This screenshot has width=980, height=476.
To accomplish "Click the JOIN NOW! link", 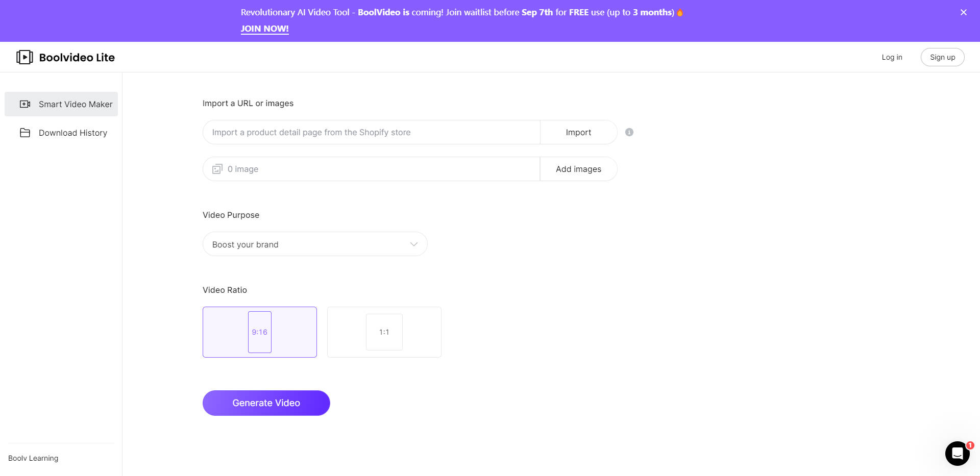I will [x=264, y=29].
